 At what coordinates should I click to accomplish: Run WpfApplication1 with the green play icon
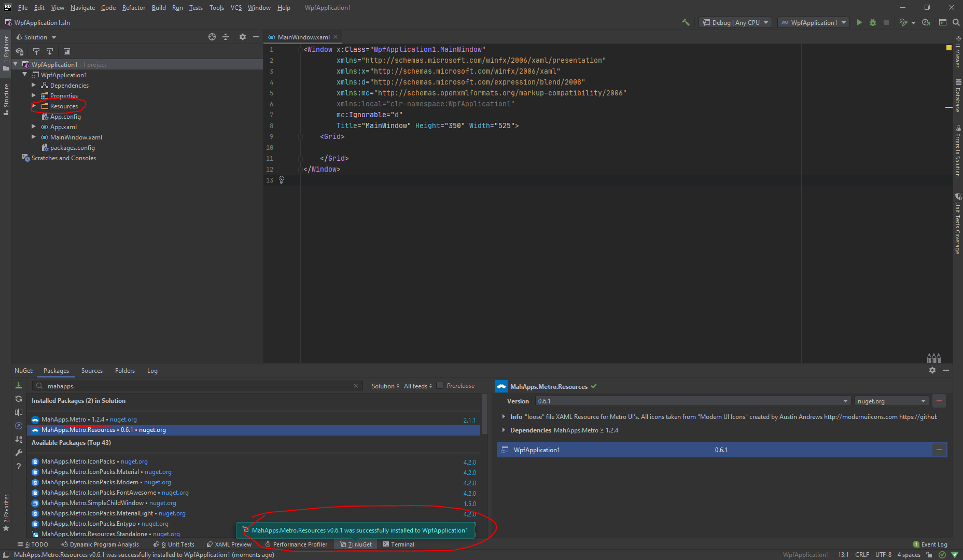[859, 22]
